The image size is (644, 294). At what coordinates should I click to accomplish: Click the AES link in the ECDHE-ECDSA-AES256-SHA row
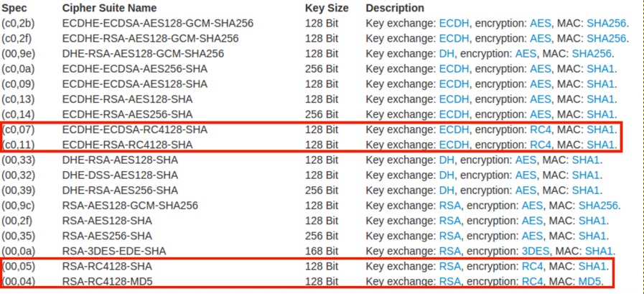coord(541,69)
